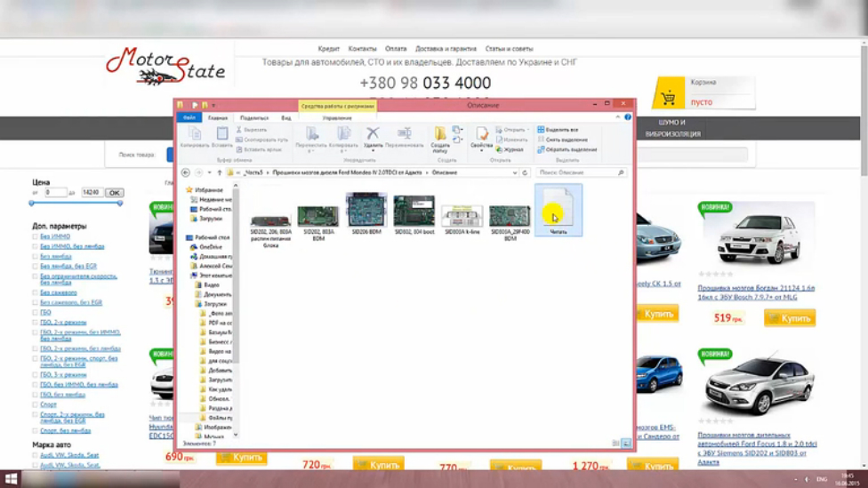Open the shopping cart icon on website
This screenshot has height=488, width=868.
pyautogui.click(x=668, y=98)
